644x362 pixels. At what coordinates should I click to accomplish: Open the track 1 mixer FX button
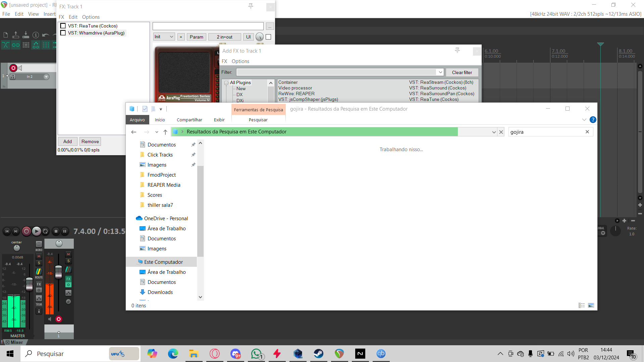point(68,279)
